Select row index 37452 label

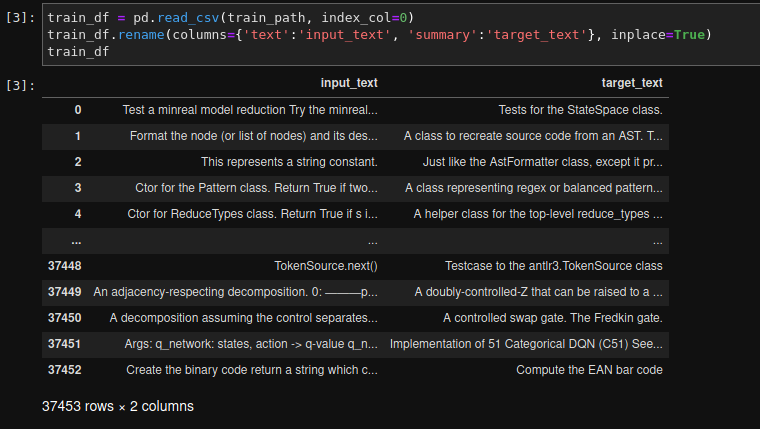tap(64, 370)
